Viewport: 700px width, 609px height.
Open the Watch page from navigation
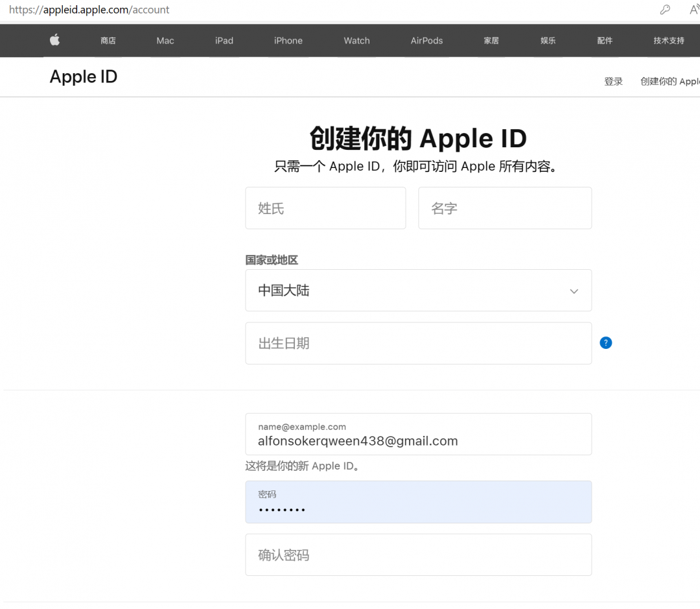356,40
